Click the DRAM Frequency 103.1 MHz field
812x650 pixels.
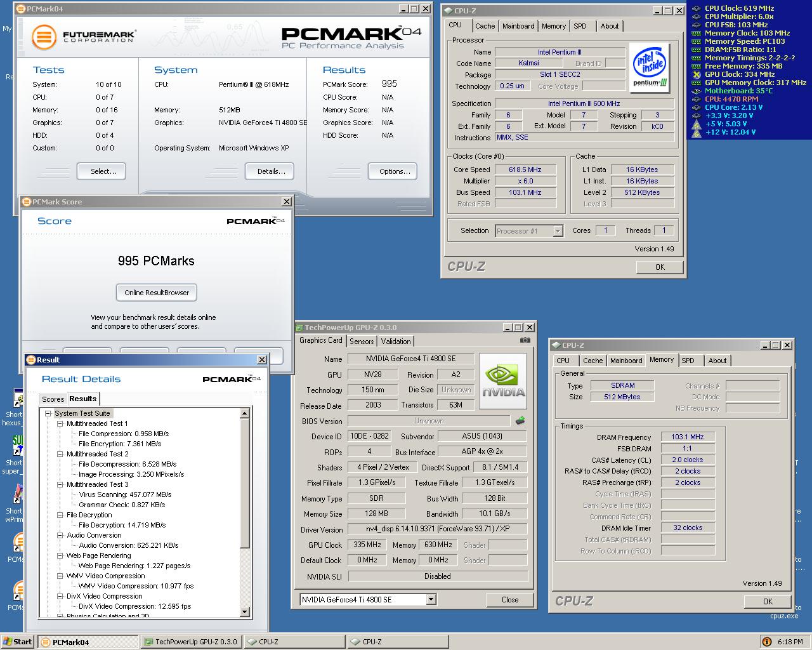(x=688, y=437)
